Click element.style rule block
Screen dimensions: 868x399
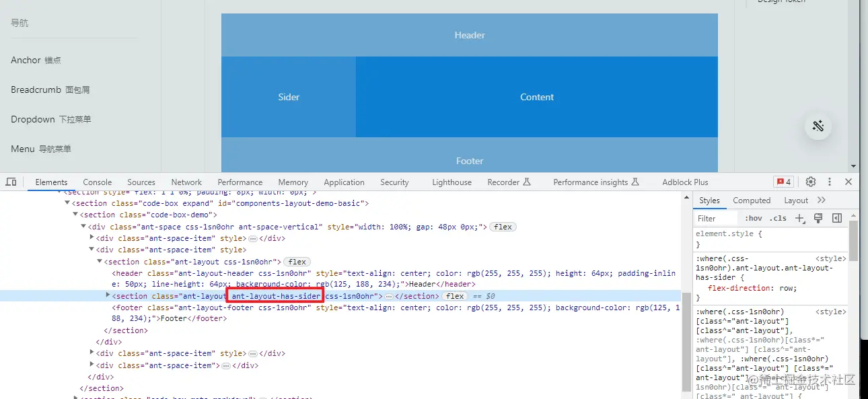[770, 240]
